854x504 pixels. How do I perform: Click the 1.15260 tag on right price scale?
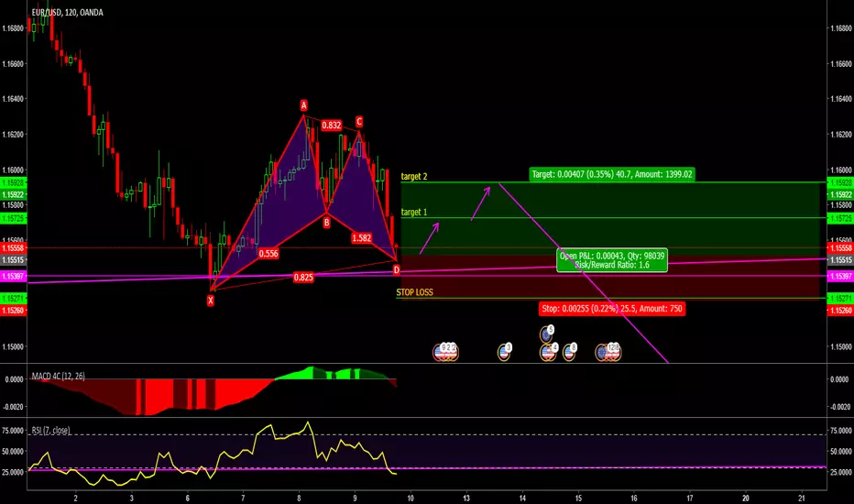pyautogui.click(x=840, y=310)
